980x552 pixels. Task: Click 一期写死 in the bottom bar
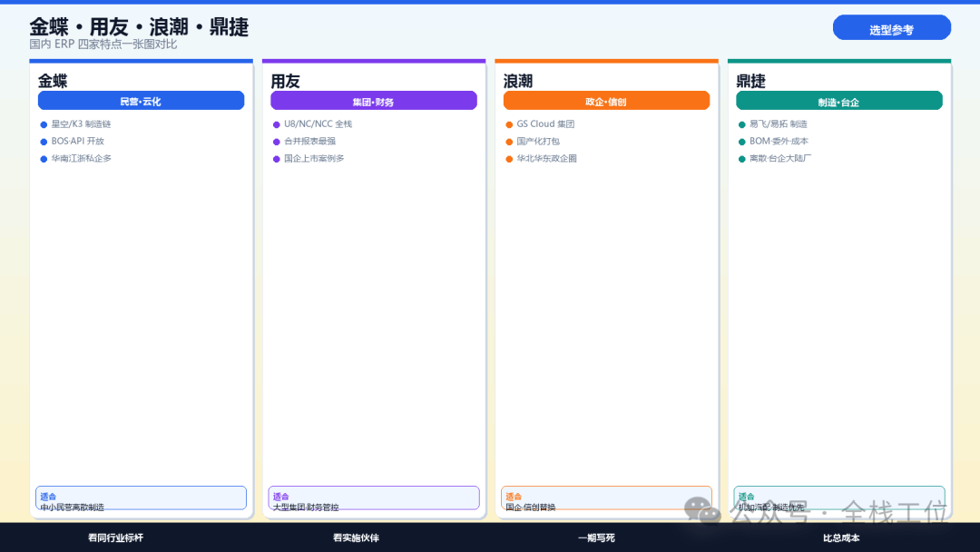(597, 537)
